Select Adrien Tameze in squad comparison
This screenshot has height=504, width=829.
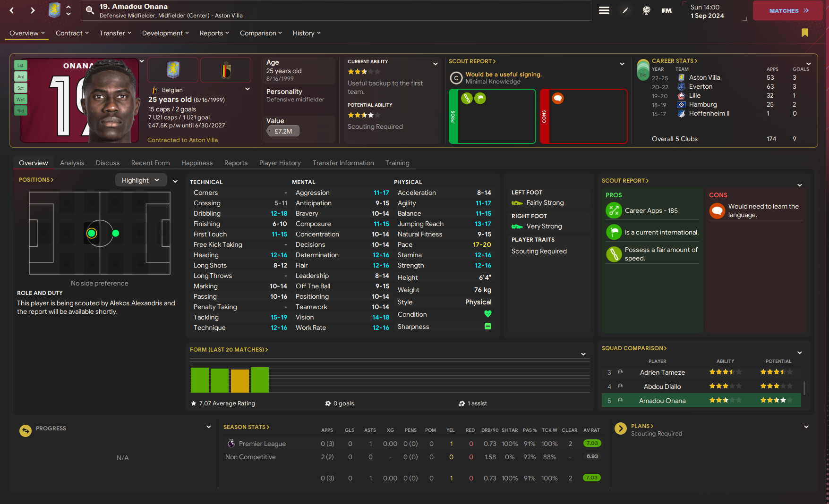[662, 372]
